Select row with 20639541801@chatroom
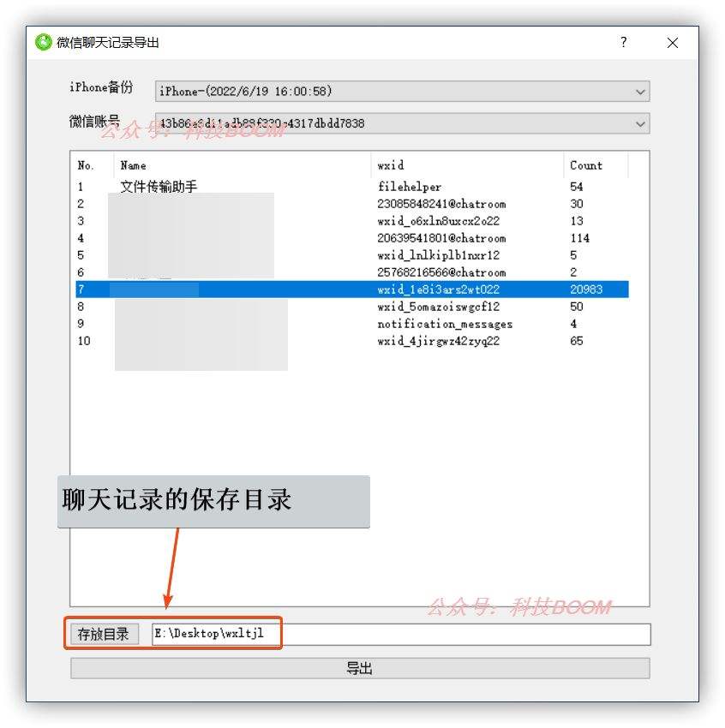Image resolution: width=725 pixels, height=728 pixels. tap(352, 238)
